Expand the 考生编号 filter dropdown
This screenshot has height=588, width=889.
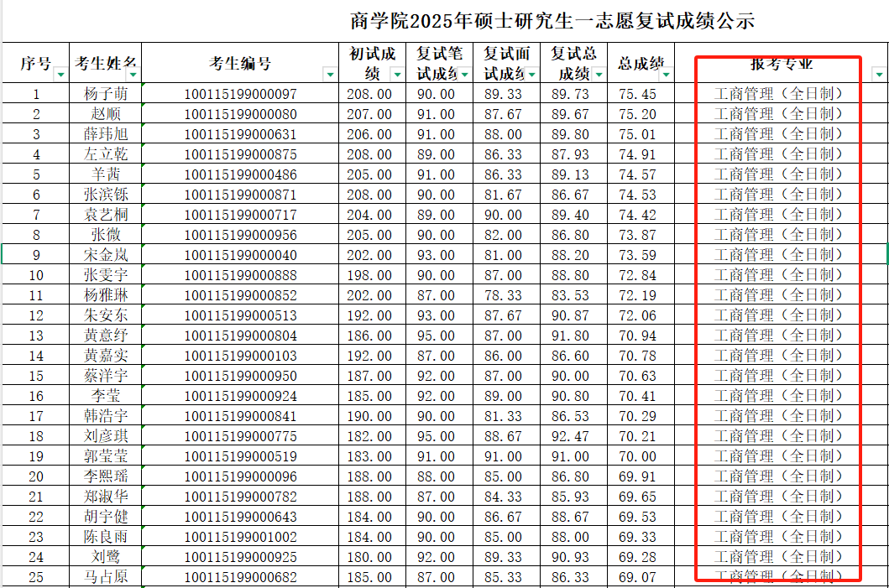[330, 74]
